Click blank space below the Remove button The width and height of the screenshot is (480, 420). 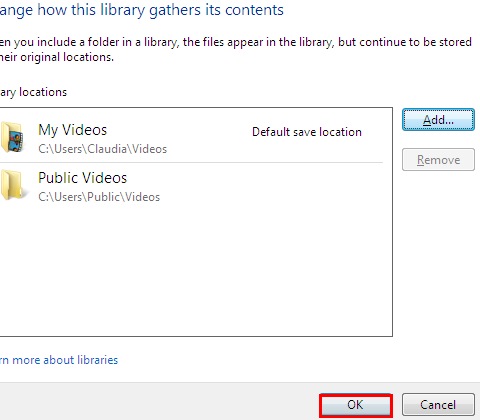tap(438, 253)
